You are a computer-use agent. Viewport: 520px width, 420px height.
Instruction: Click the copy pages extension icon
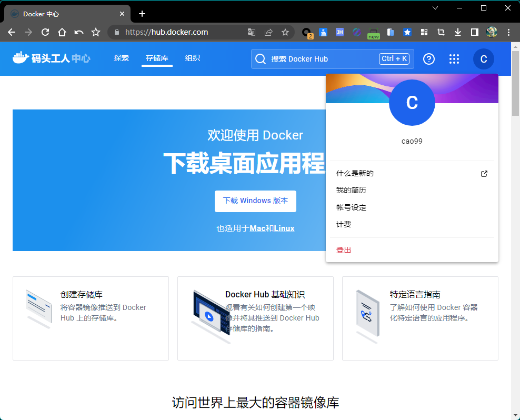391,32
